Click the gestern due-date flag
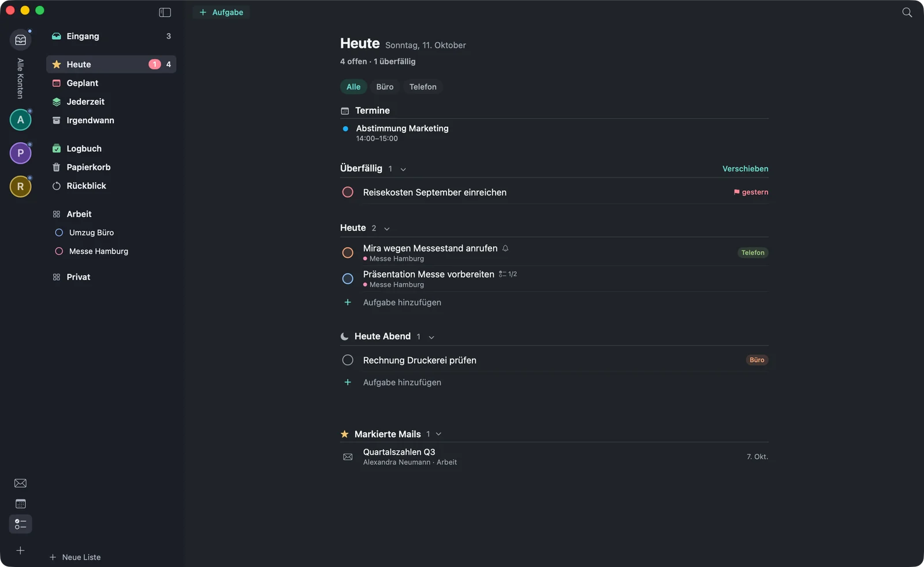 tap(751, 192)
